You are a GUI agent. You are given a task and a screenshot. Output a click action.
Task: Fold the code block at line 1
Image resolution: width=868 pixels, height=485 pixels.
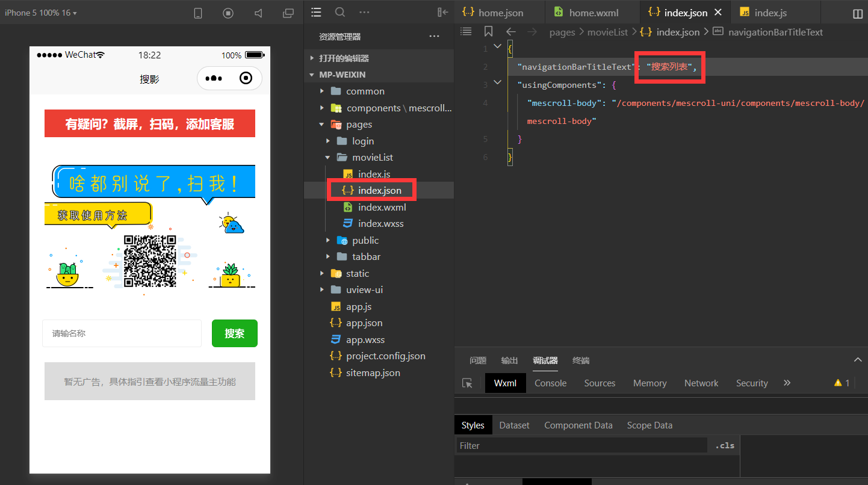pyautogui.click(x=497, y=46)
